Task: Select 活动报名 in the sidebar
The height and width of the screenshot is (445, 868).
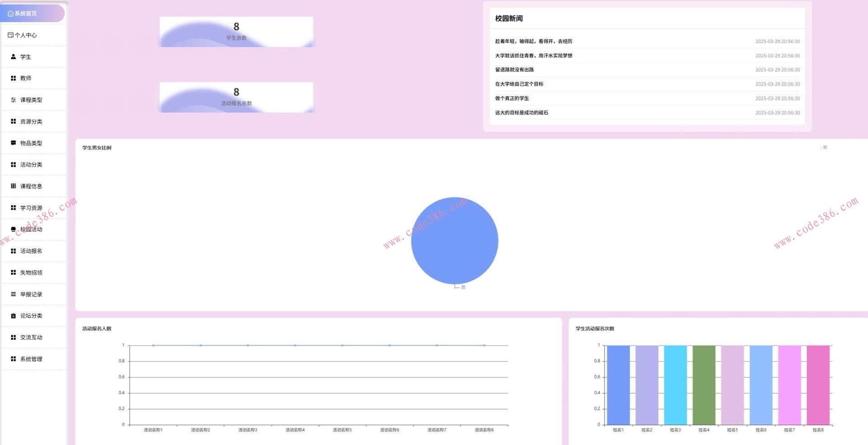Action: coord(34,251)
